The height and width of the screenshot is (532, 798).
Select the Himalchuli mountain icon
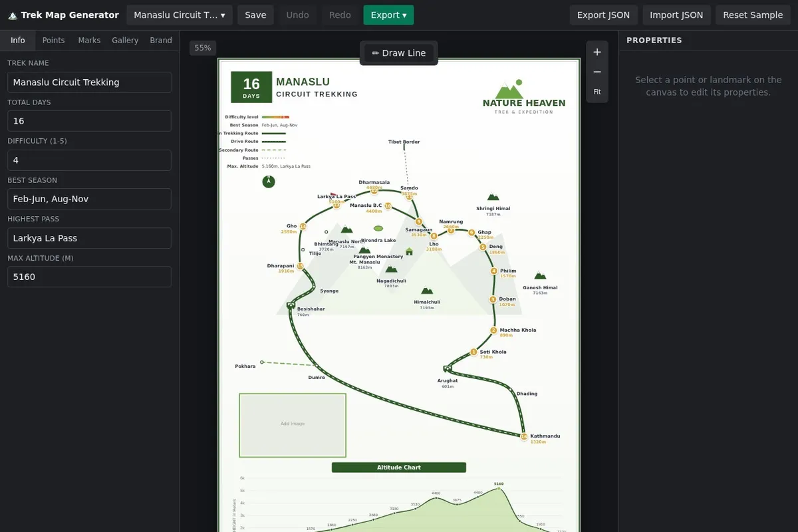point(427,290)
